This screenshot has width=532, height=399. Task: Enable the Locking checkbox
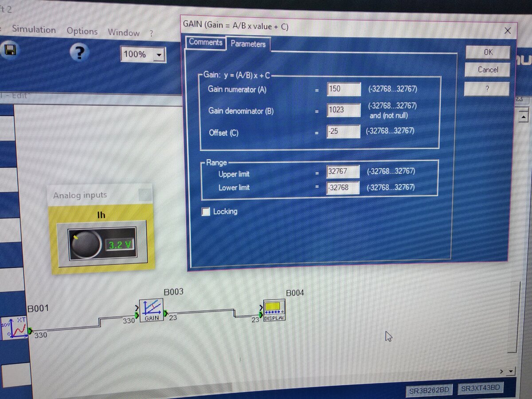pyautogui.click(x=206, y=212)
